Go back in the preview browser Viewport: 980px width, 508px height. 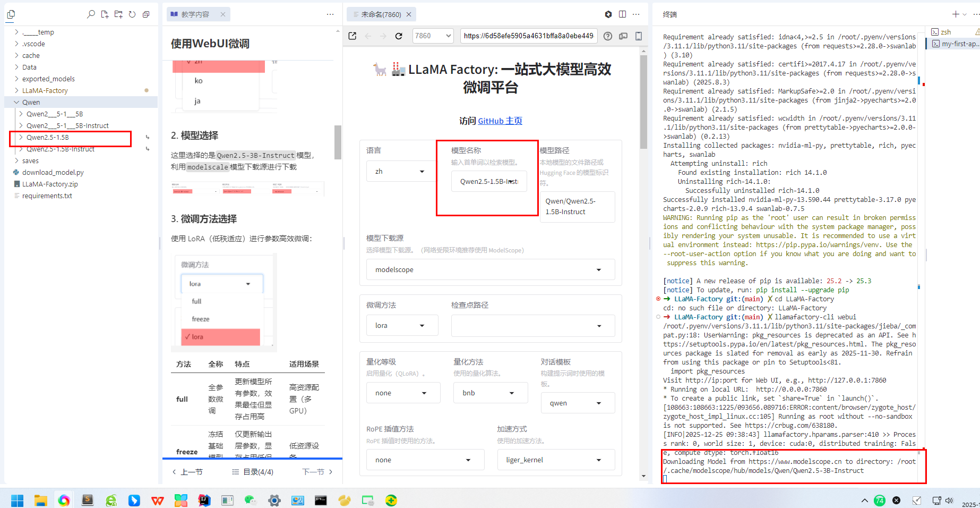368,36
